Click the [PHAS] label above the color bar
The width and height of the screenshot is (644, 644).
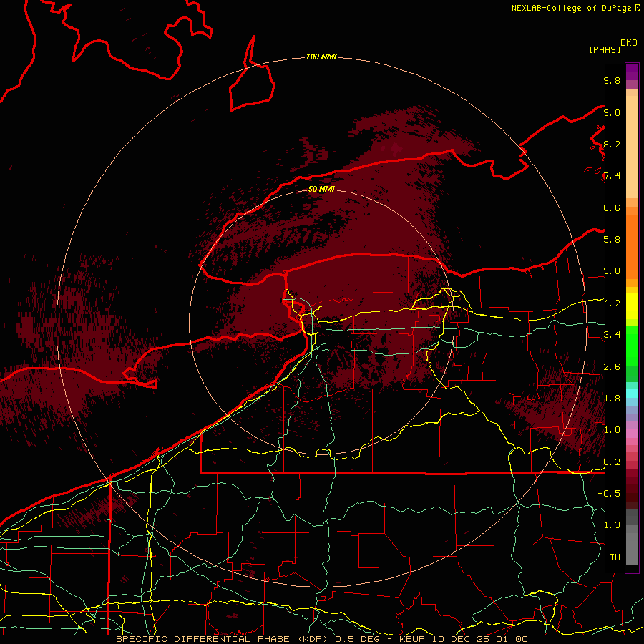coord(605,49)
